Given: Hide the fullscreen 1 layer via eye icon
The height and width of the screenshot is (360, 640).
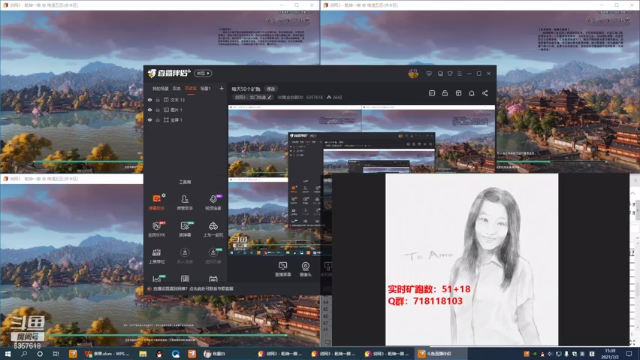Looking at the screenshot, I should point(150,120).
